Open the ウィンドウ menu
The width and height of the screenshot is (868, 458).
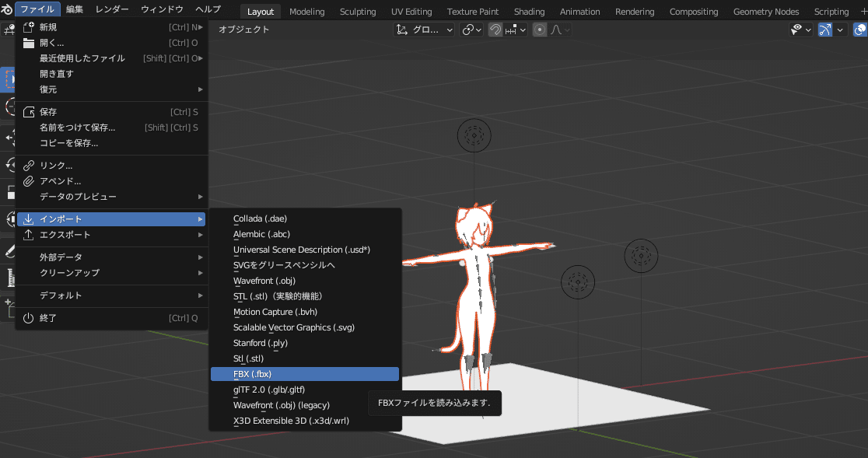point(163,9)
